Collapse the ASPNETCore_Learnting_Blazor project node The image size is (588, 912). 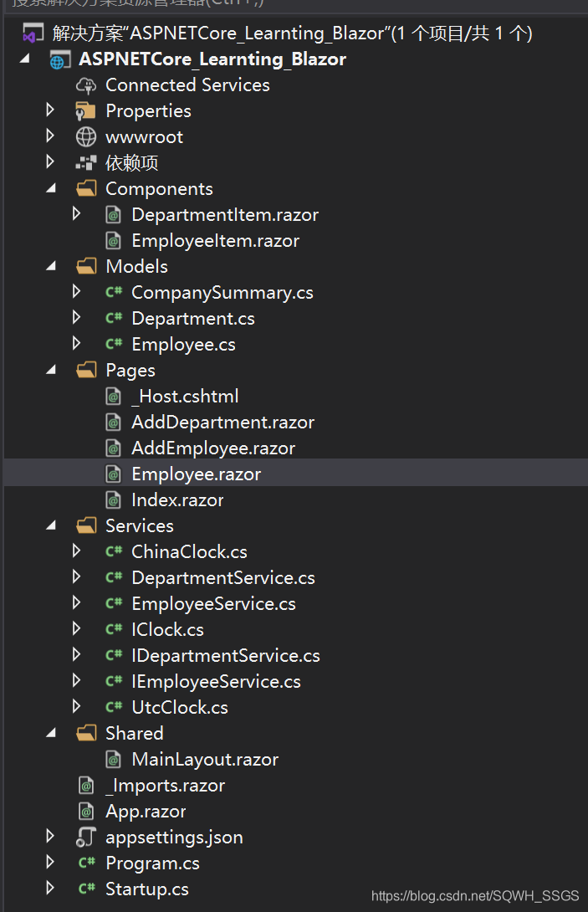click(x=24, y=59)
